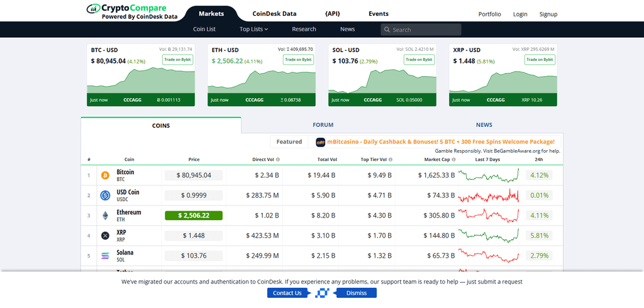Open the Markets tab
The width and height of the screenshot is (644, 308).
tap(211, 14)
